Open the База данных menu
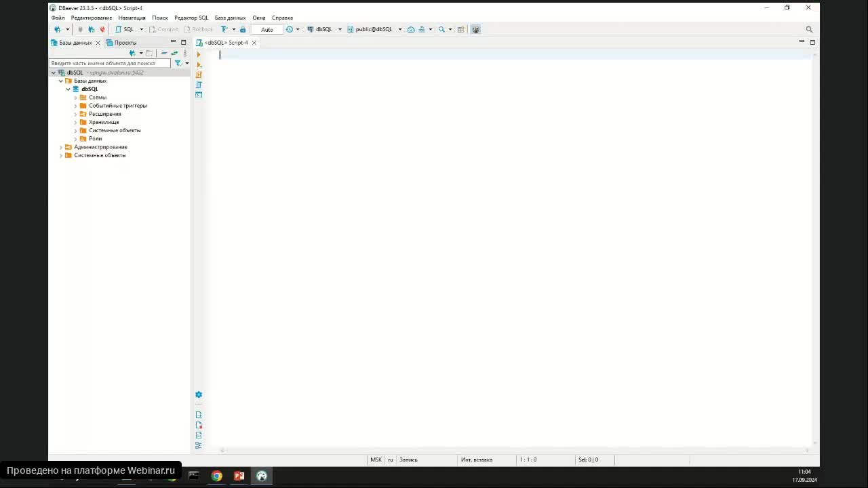This screenshot has width=868, height=488. pyautogui.click(x=230, y=18)
